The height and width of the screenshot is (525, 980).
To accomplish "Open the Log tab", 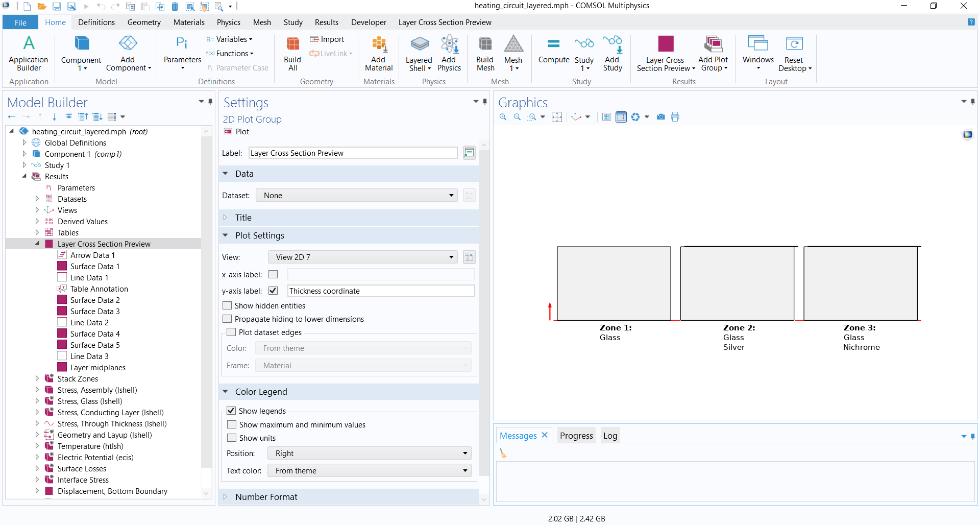I will 610,436.
